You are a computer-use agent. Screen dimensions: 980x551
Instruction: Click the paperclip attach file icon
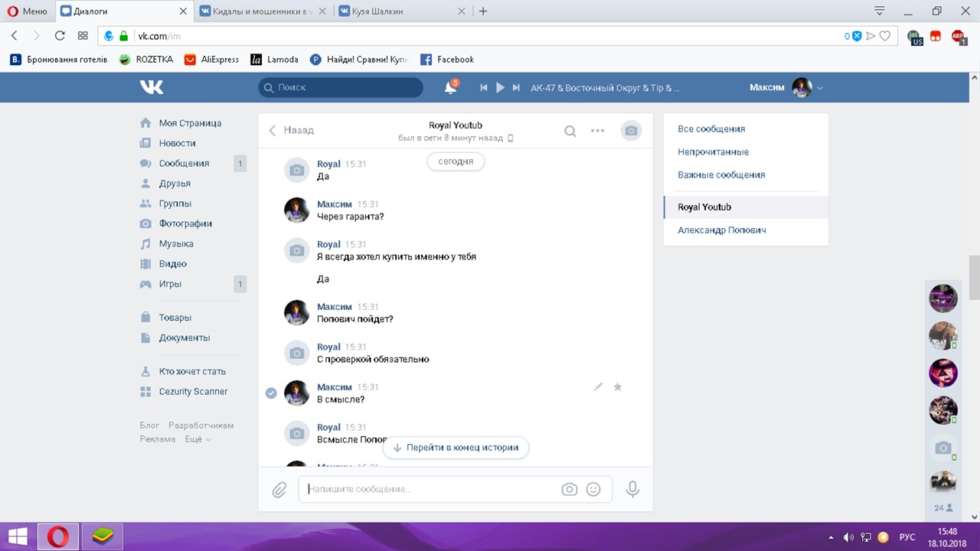click(x=279, y=489)
